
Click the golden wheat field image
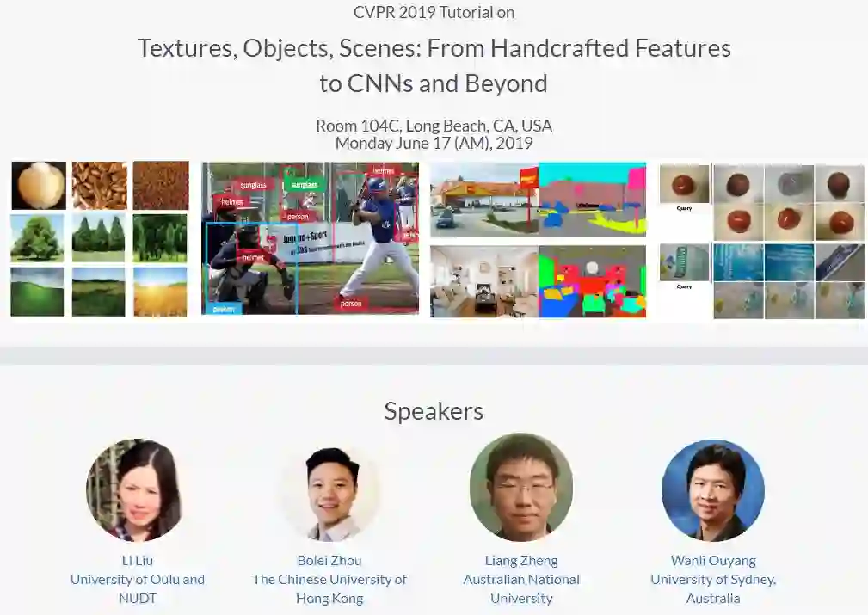coord(161,292)
